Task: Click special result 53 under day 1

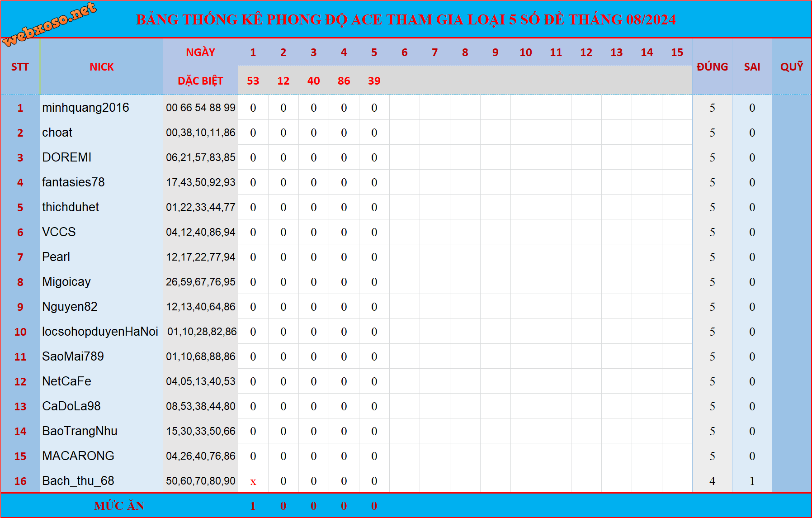Action: (253, 81)
